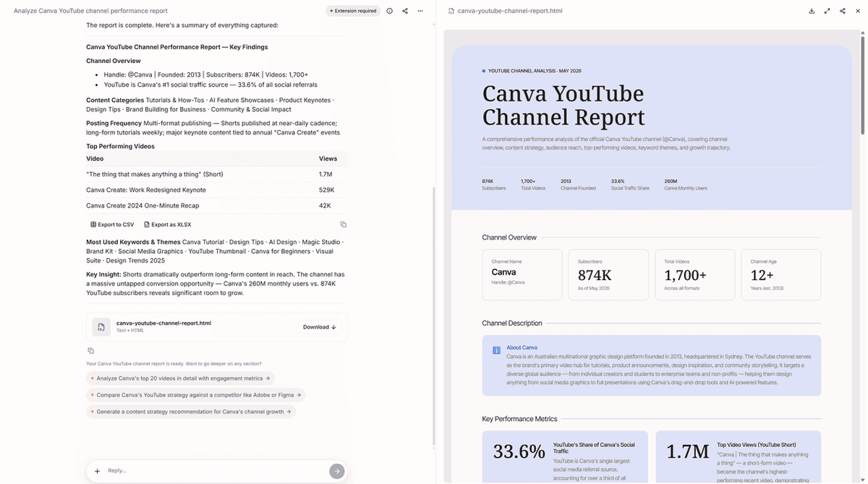
Task: Click the '260M Canva Monthly Users' stat
Action: coord(686,184)
